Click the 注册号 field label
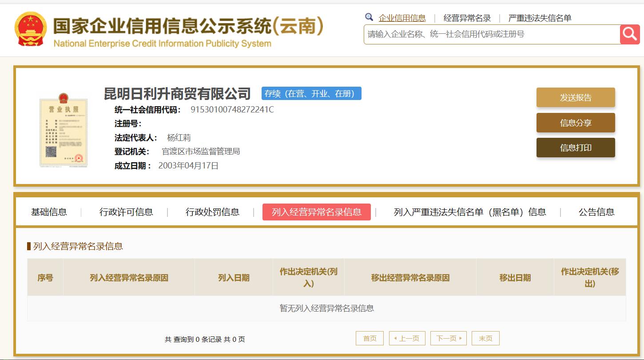The image size is (644, 360). [x=128, y=124]
